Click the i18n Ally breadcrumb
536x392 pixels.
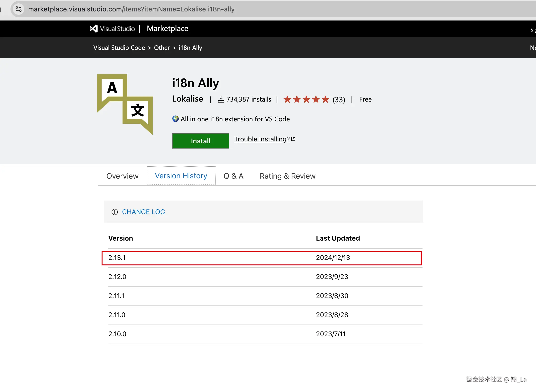pyautogui.click(x=191, y=48)
